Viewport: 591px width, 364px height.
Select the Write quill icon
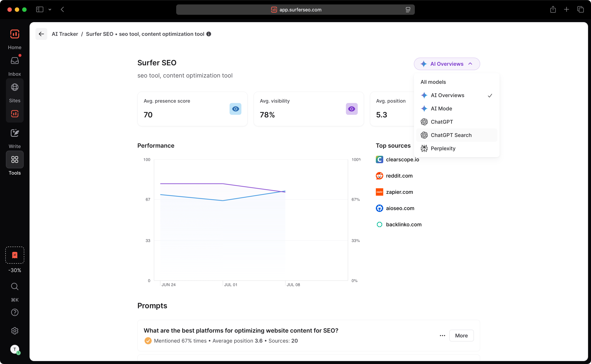[15, 133]
